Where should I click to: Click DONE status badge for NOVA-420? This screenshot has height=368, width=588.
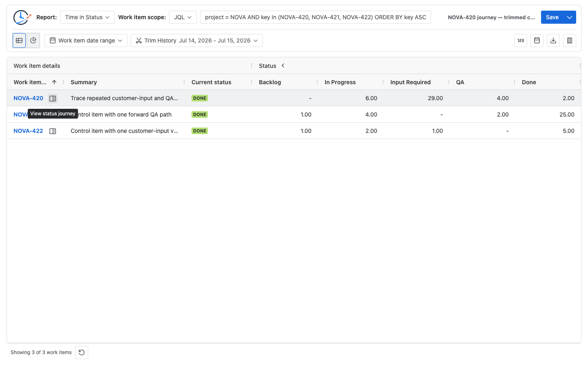point(200,98)
